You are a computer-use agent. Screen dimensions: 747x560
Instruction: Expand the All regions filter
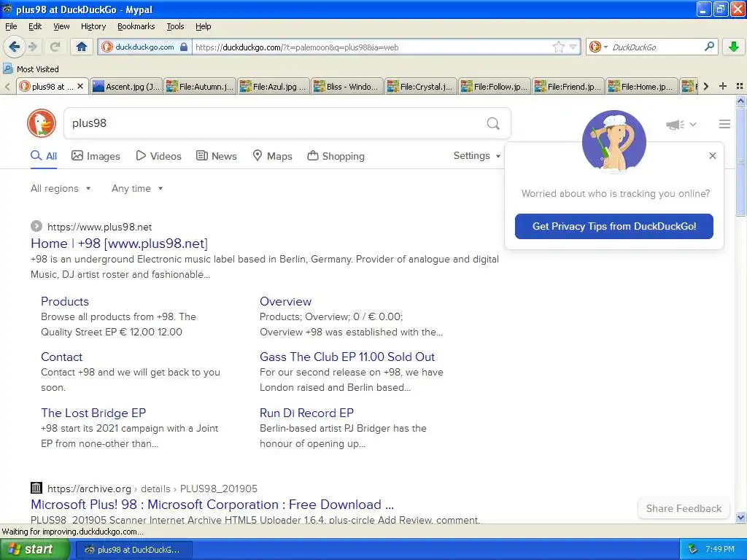61,189
